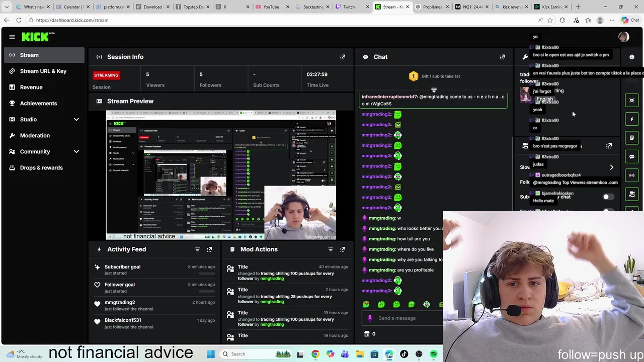The height and width of the screenshot is (362, 644).
Task: Collapse the pinned message with arrow
Action: coord(434,90)
